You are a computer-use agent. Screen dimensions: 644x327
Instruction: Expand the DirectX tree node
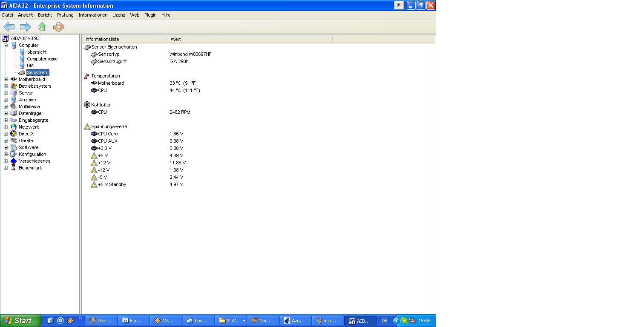point(6,134)
